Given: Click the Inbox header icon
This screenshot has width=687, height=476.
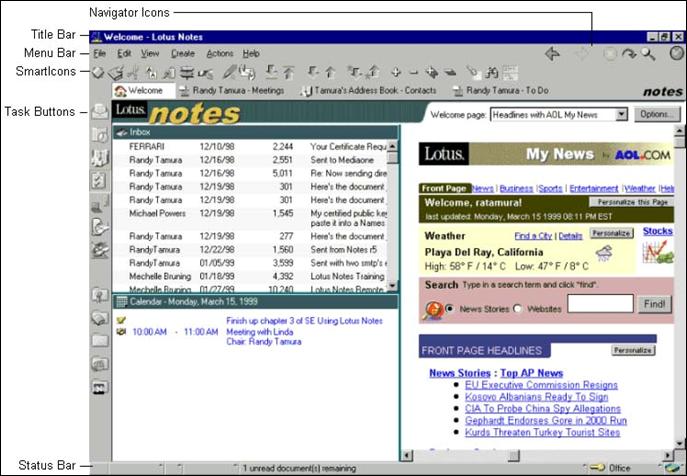Looking at the screenshot, I should coord(122,131).
